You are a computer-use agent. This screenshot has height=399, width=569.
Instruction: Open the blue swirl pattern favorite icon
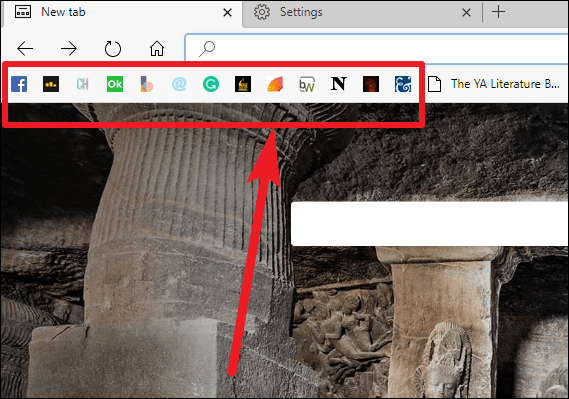(x=403, y=84)
